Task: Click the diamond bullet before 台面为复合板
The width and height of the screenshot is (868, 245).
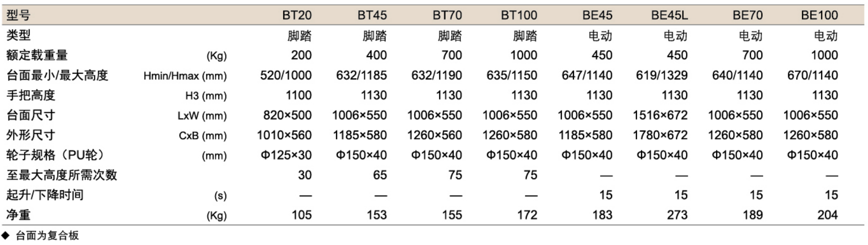Action: [6, 235]
